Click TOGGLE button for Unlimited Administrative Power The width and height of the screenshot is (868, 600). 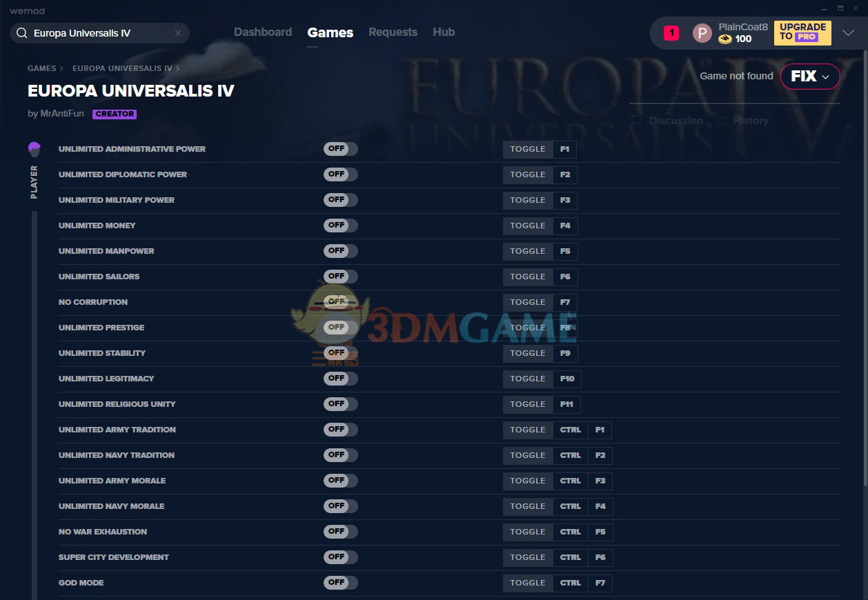click(x=528, y=149)
